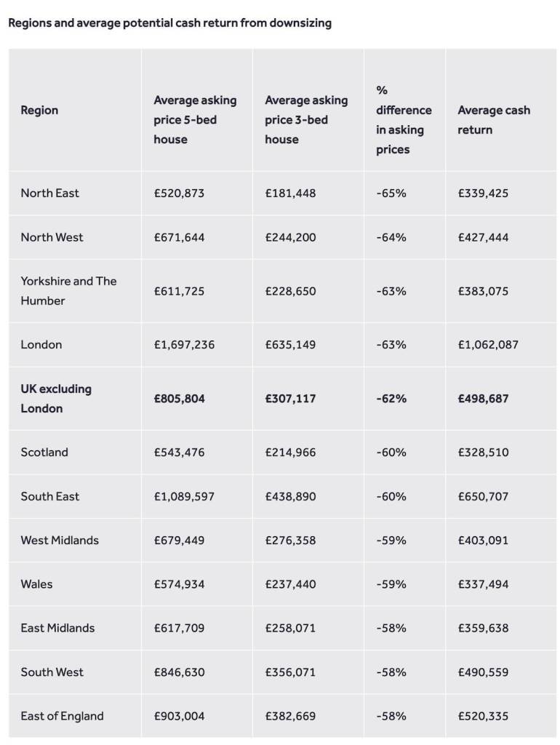Click the Average asking price 3-bed house header
The height and width of the screenshot is (745, 560).
pyautogui.click(x=306, y=120)
